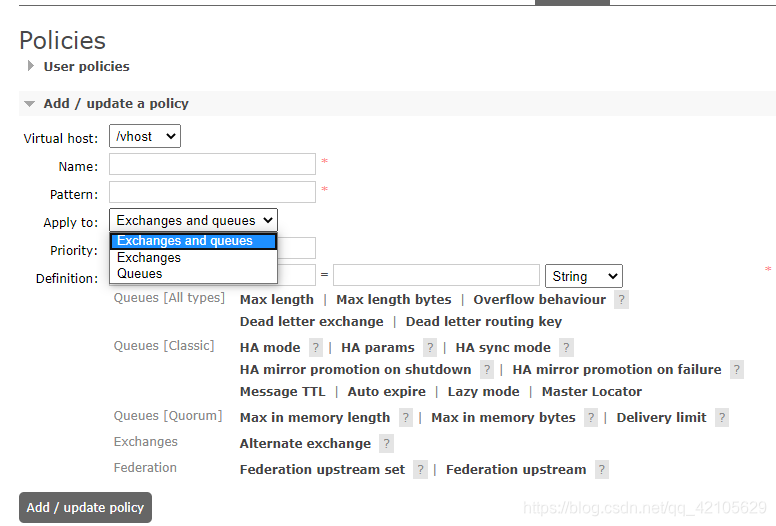Click the Federation upstream link
Image resolution: width=776 pixels, height=526 pixels.
tap(516, 470)
